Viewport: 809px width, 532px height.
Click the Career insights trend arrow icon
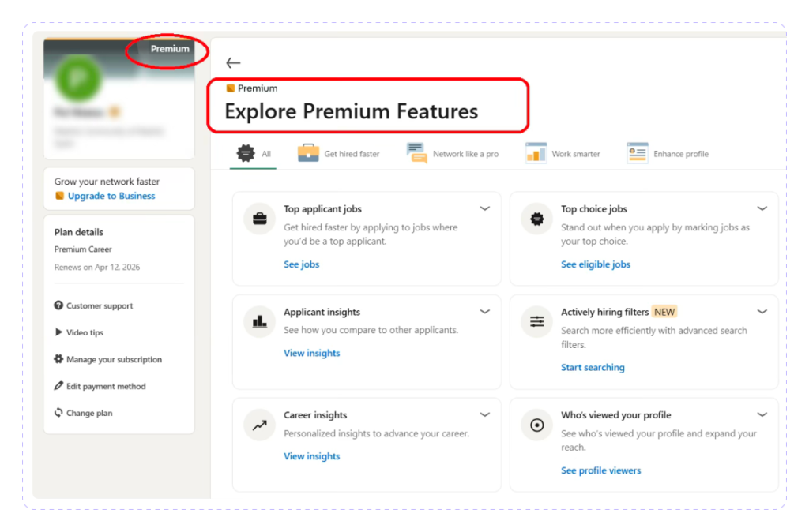[259, 425]
